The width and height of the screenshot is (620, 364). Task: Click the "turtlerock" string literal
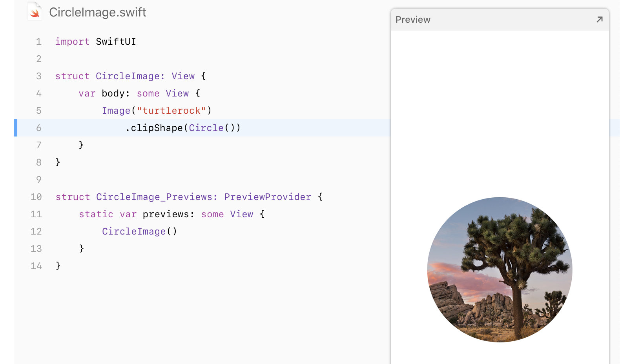click(171, 111)
